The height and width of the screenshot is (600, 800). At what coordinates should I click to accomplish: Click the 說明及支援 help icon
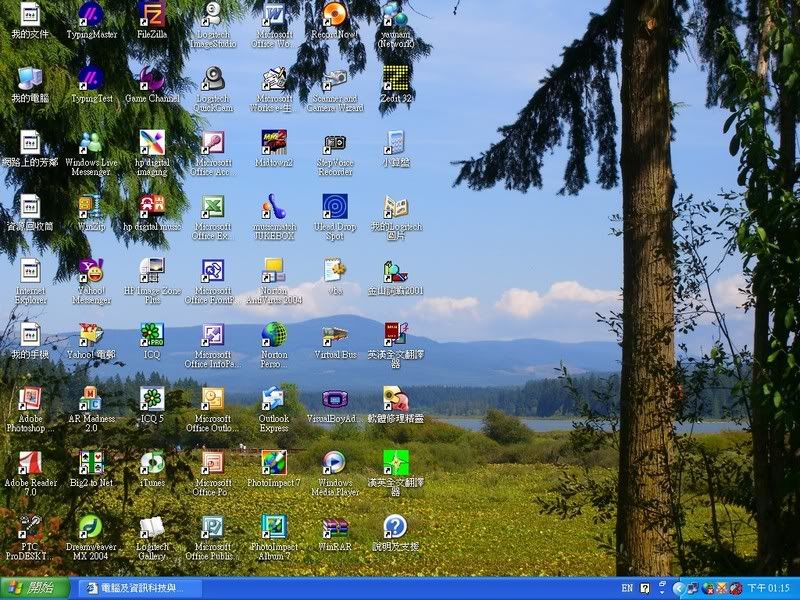tap(396, 527)
